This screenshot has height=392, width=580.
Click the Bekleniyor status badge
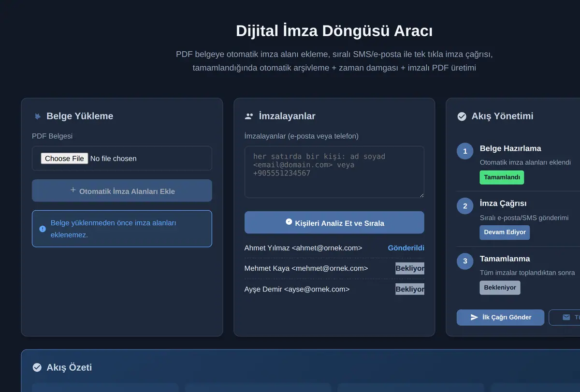pyautogui.click(x=500, y=288)
